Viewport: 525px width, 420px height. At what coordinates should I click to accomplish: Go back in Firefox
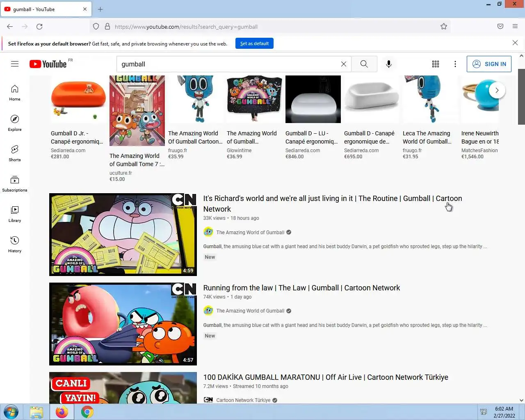tap(10, 27)
